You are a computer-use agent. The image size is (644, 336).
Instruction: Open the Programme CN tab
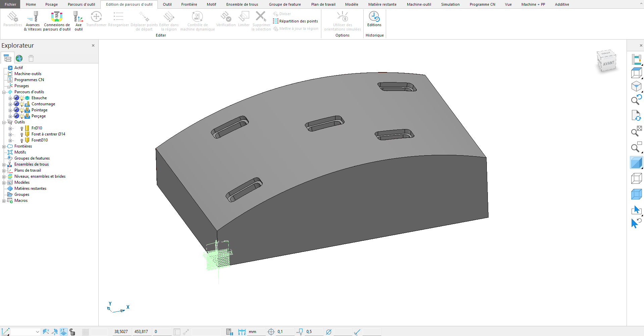(482, 4)
